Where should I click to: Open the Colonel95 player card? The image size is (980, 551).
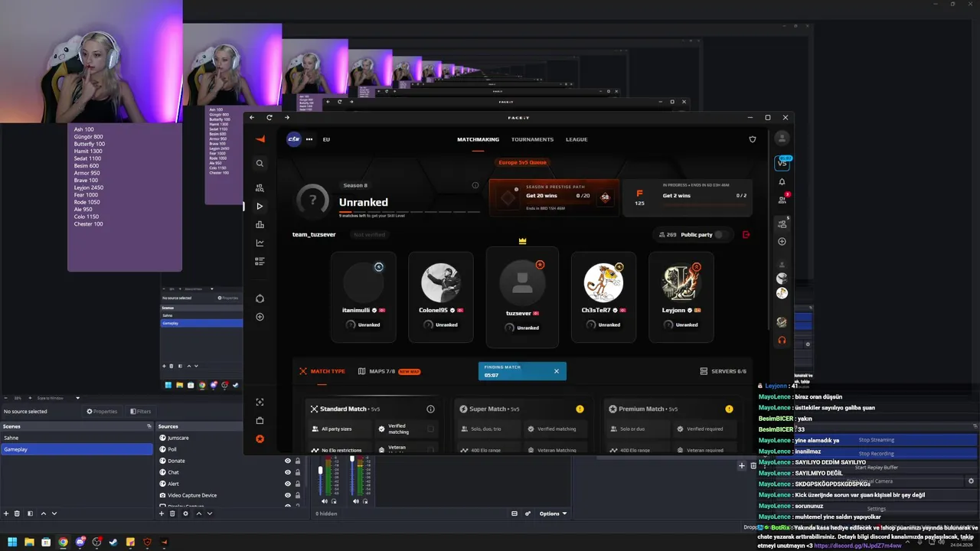[x=441, y=297]
